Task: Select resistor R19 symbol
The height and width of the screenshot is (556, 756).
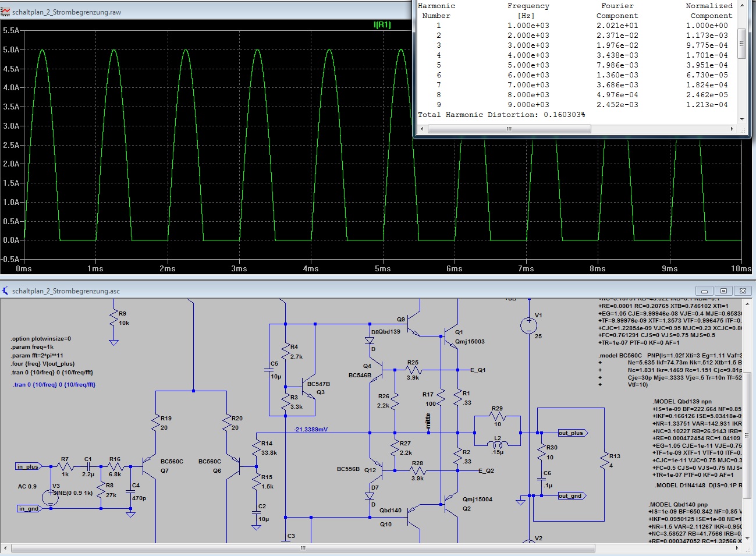Action: click(x=155, y=423)
